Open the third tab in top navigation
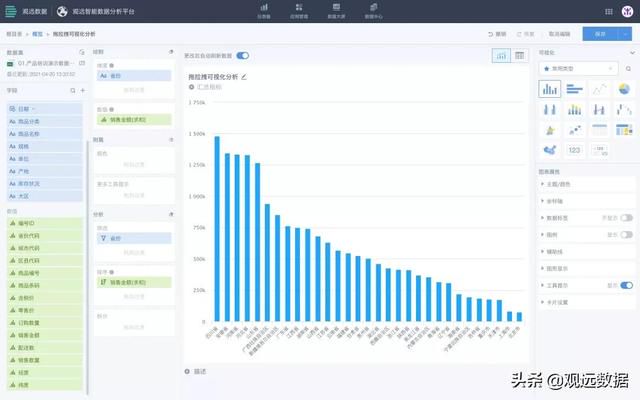The image size is (640, 400). (x=336, y=11)
